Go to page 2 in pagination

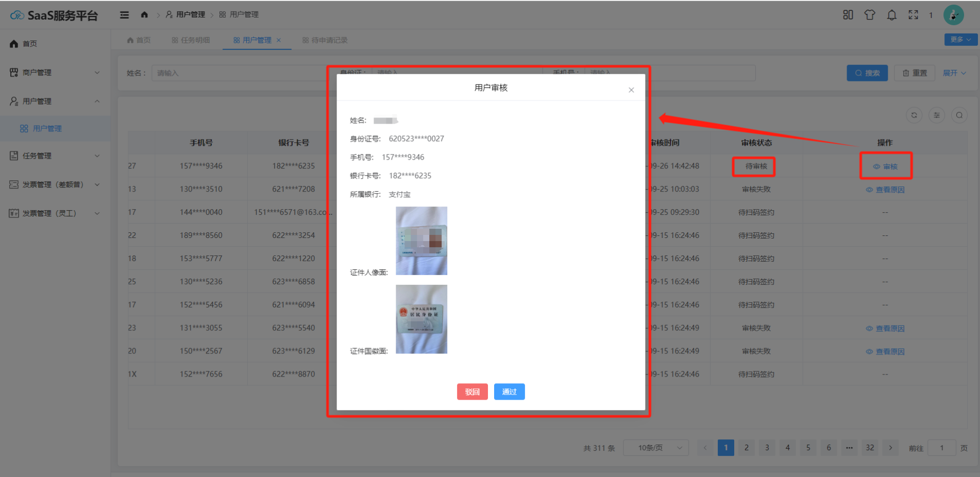(x=746, y=448)
